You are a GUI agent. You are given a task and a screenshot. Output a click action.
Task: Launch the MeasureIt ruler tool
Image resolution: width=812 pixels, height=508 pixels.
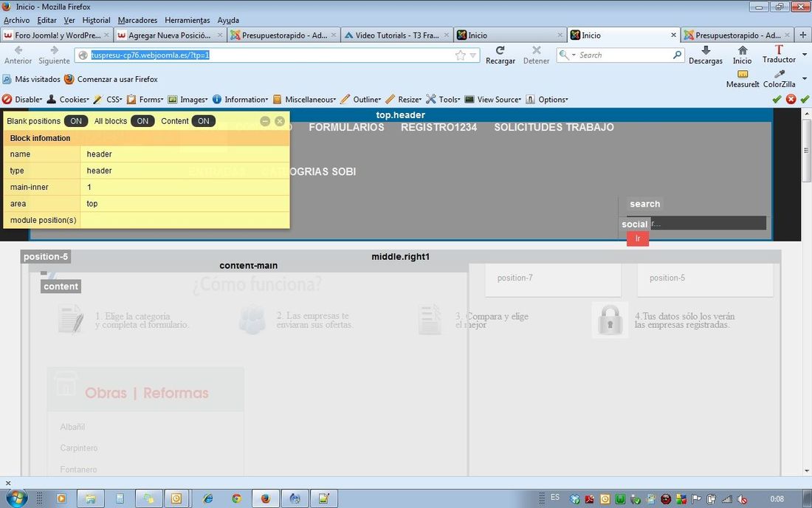click(743, 79)
